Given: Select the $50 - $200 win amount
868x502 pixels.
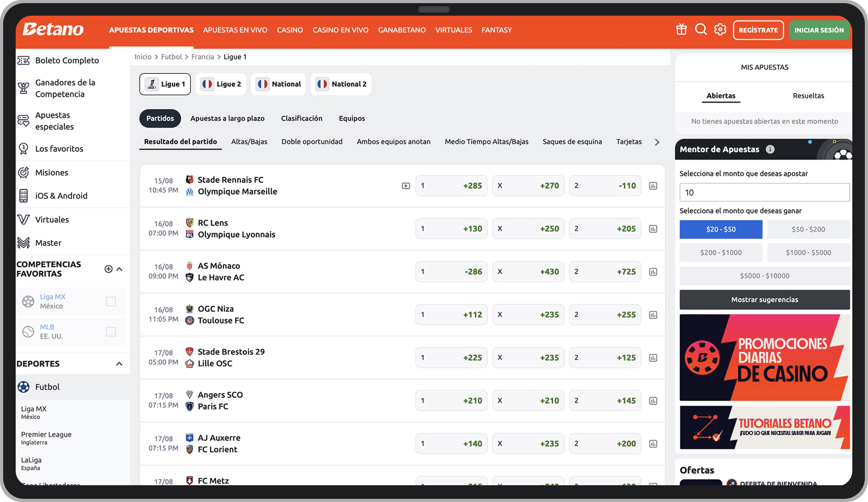Looking at the screenshot, I should tap(808, 230).
